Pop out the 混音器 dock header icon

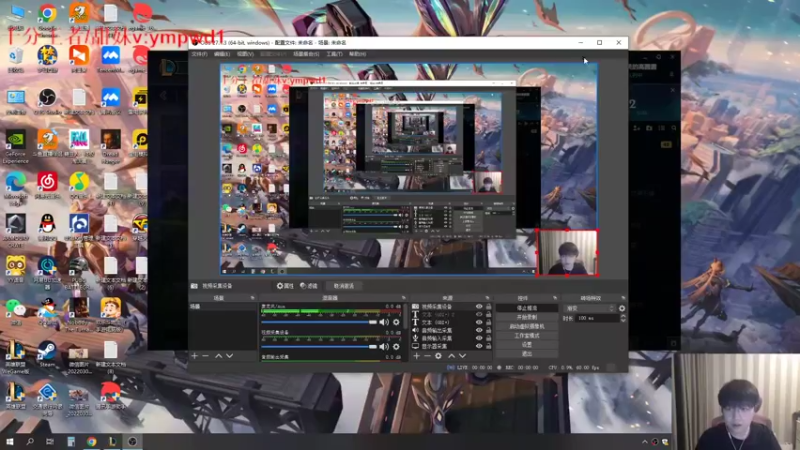click(404, 298)
